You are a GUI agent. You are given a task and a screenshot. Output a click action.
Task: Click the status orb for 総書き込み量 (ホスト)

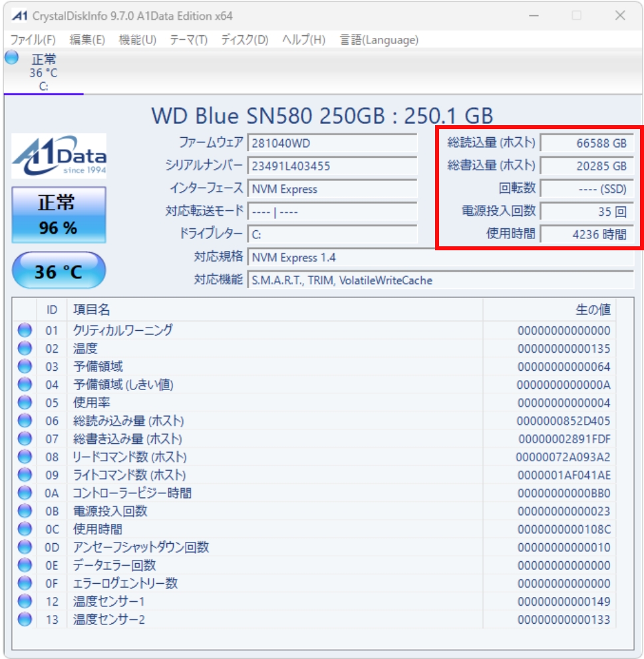click(25, 439)
